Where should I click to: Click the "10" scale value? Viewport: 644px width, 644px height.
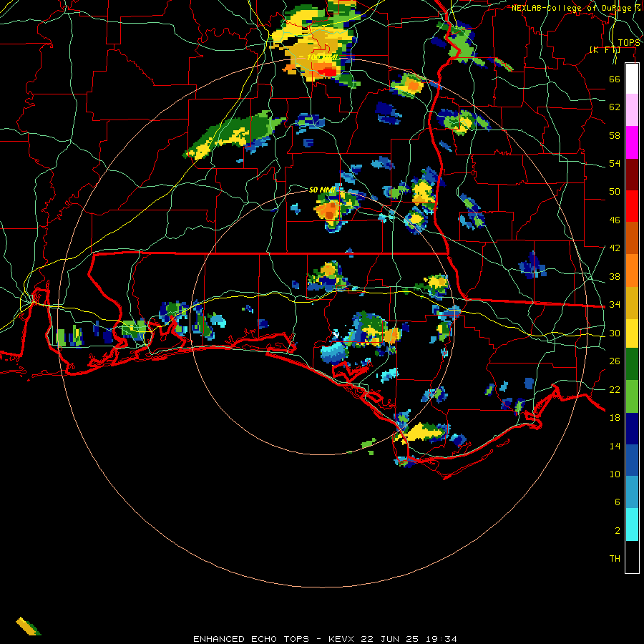pos(615,474)
